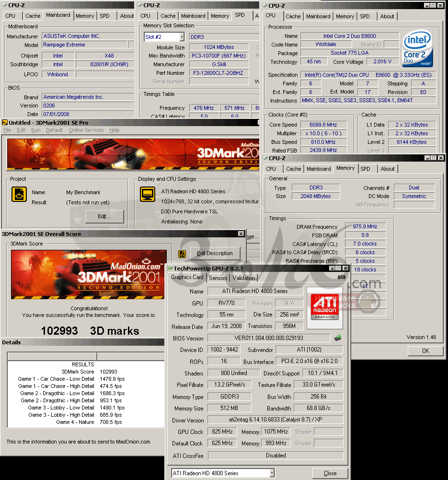Click the GPU Clock 825 MHz field

point(222,432)
